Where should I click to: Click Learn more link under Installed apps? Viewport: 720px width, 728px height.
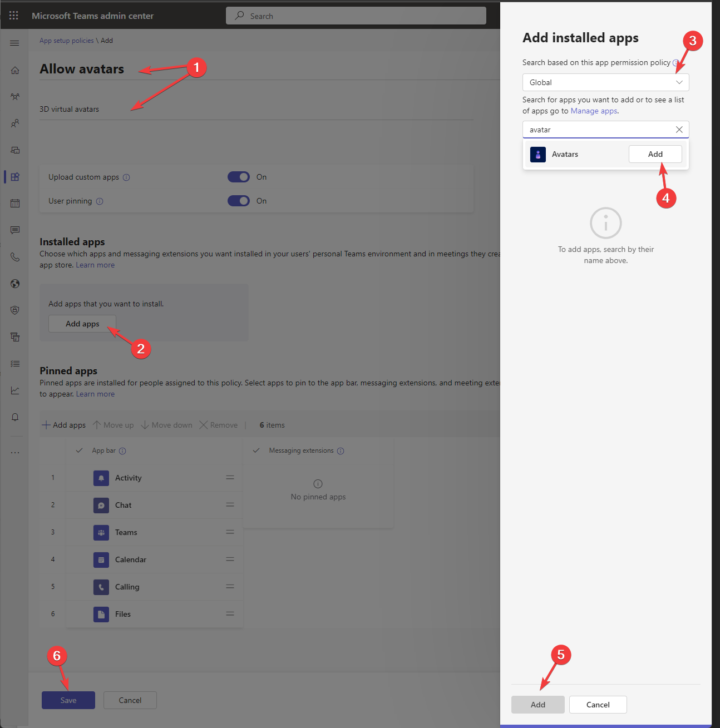click(95, 265)
